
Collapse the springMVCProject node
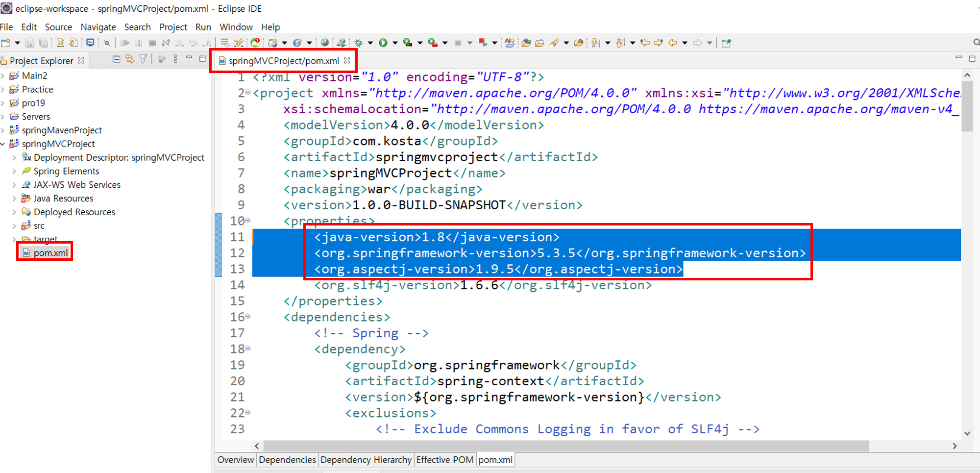pyautogui.click(x=3, y=144)
